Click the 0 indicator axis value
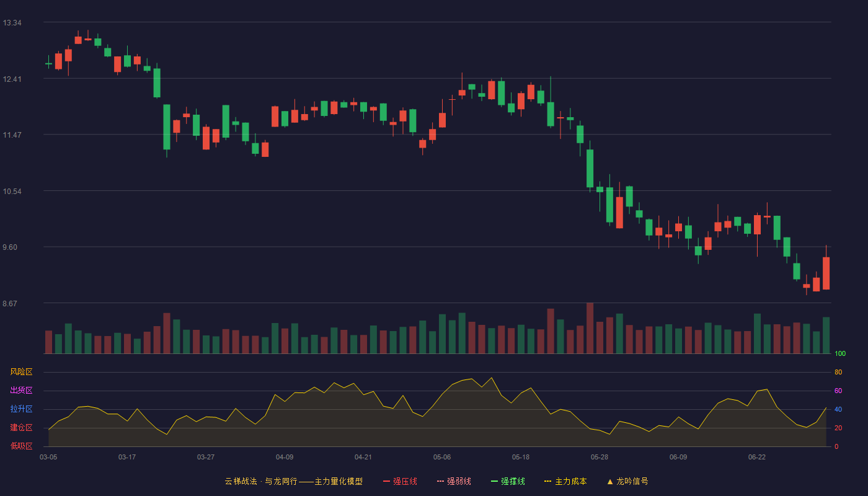The image size is (868, 496). [836, 446]
